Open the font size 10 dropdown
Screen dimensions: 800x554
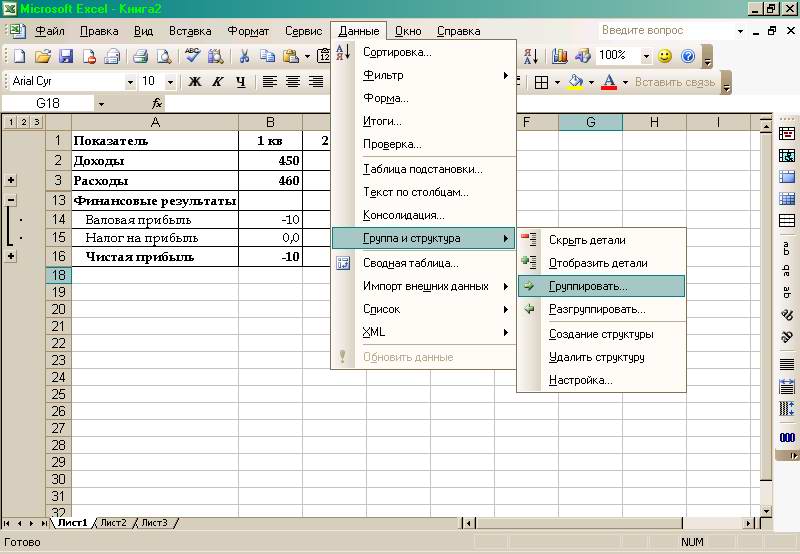click(x=170, y=82)
